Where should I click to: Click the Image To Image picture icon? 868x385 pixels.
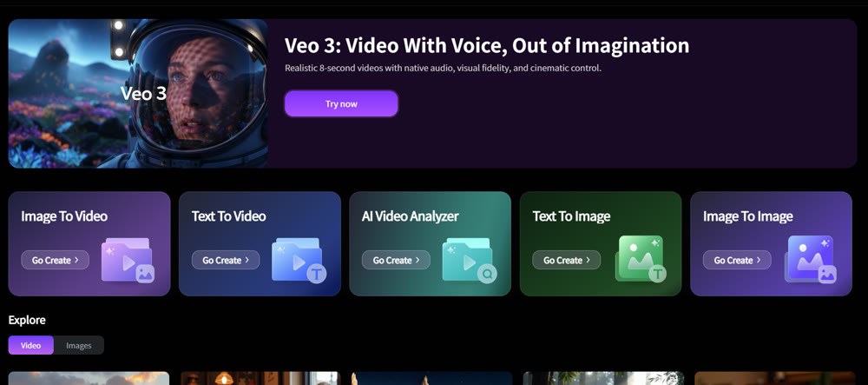point(811,259)
